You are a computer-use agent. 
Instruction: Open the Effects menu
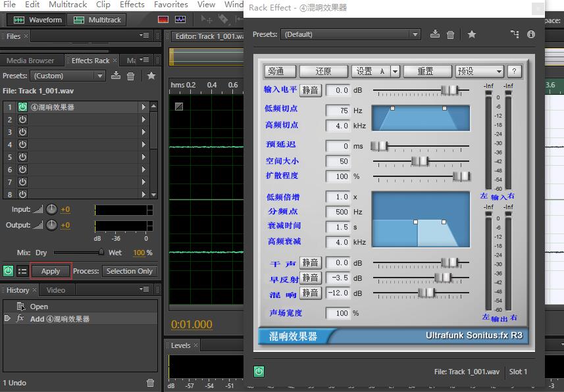pos(132,5)
